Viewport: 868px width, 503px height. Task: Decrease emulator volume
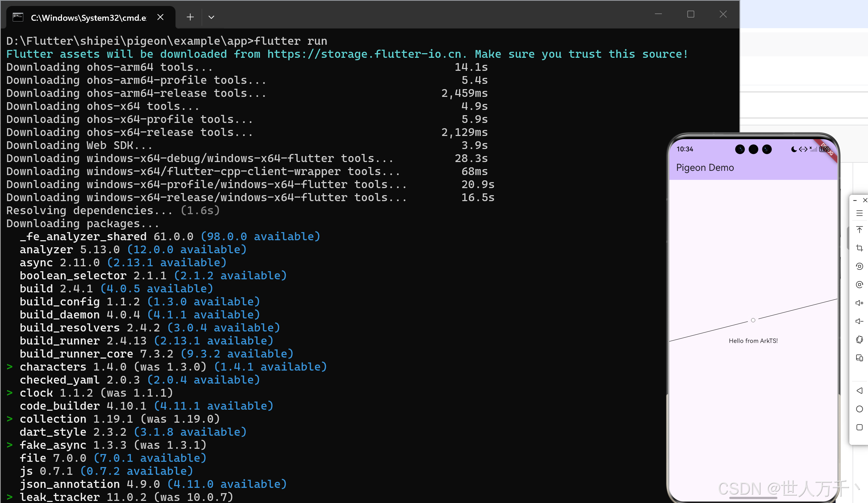[x=860, y=321]
